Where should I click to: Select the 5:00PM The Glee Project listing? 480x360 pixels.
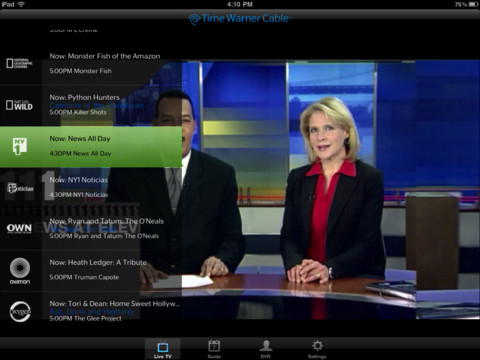(x=86, y=318)
